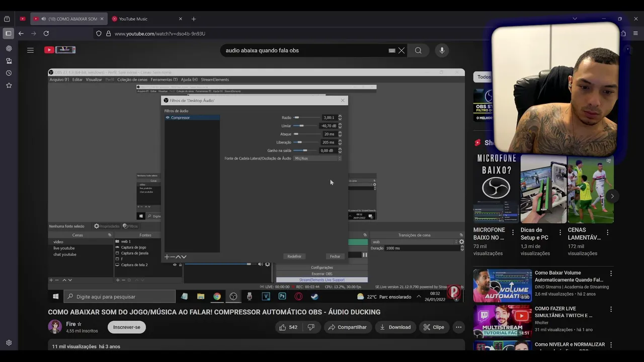Click the thumbs-down dislike icon
Screen dimensions: 644x362
coord(311,327)
